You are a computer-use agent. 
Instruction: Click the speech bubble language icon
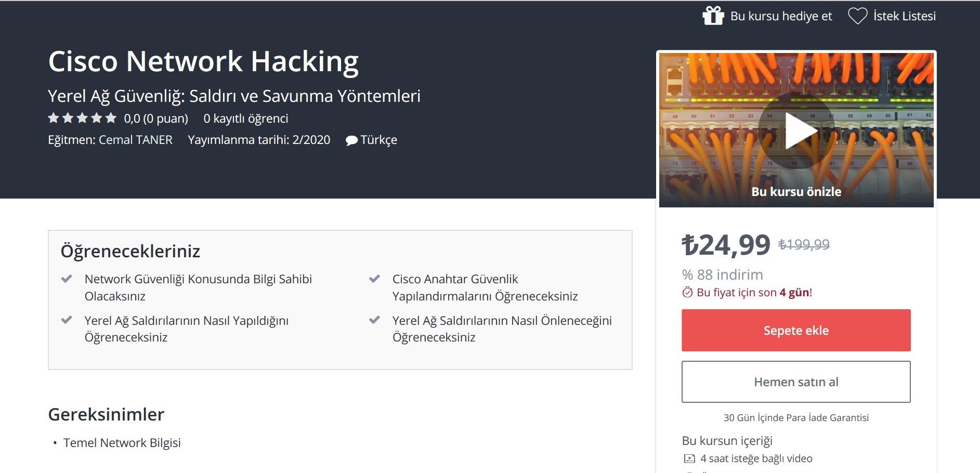click(x=351, y=140)
